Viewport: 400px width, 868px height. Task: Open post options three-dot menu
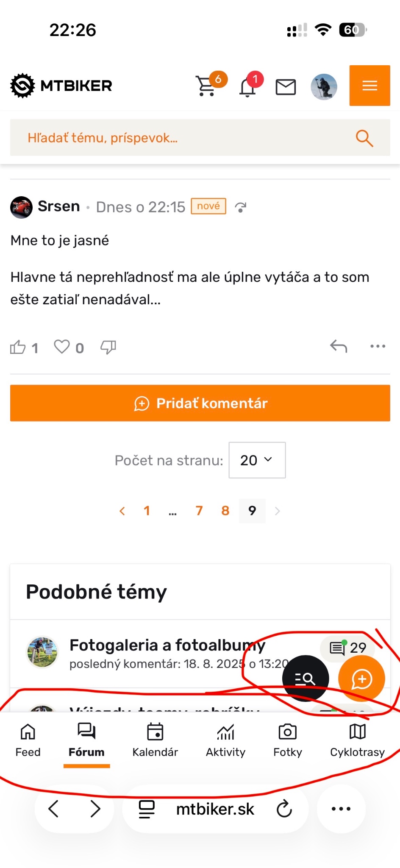coord(378,346)
